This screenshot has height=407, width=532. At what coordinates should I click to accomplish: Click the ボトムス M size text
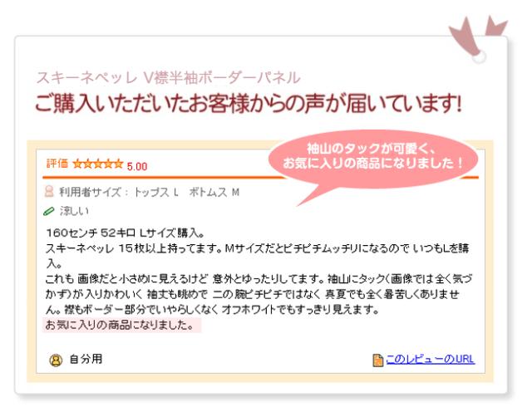point(214,193)
